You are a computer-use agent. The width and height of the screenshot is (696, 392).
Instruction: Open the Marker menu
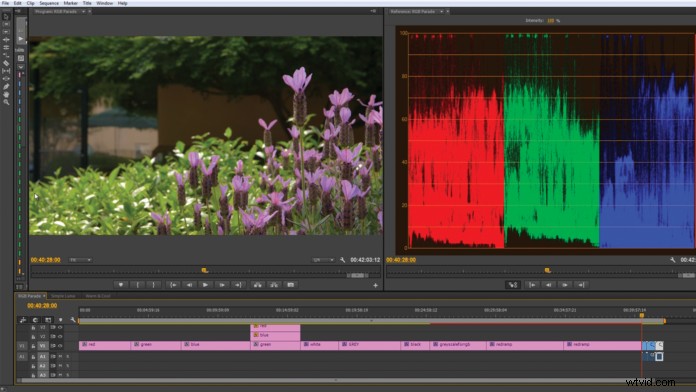tap(70, 3)
